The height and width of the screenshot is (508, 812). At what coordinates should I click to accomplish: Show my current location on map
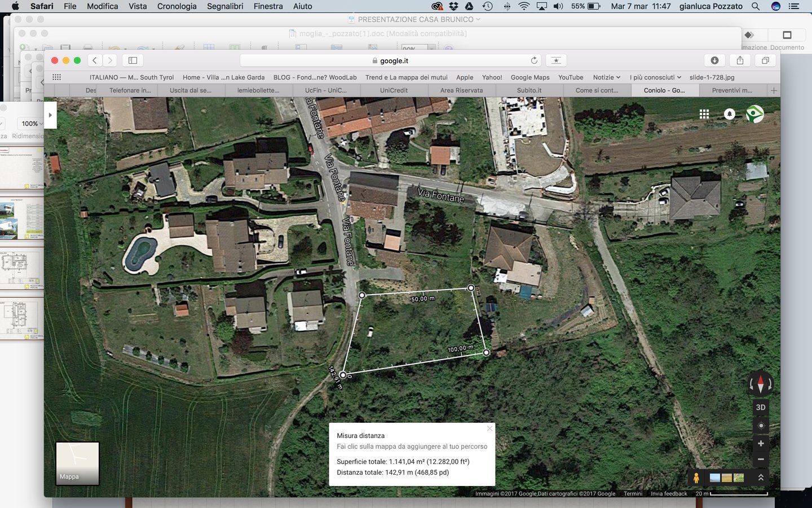tap(761, 426)
